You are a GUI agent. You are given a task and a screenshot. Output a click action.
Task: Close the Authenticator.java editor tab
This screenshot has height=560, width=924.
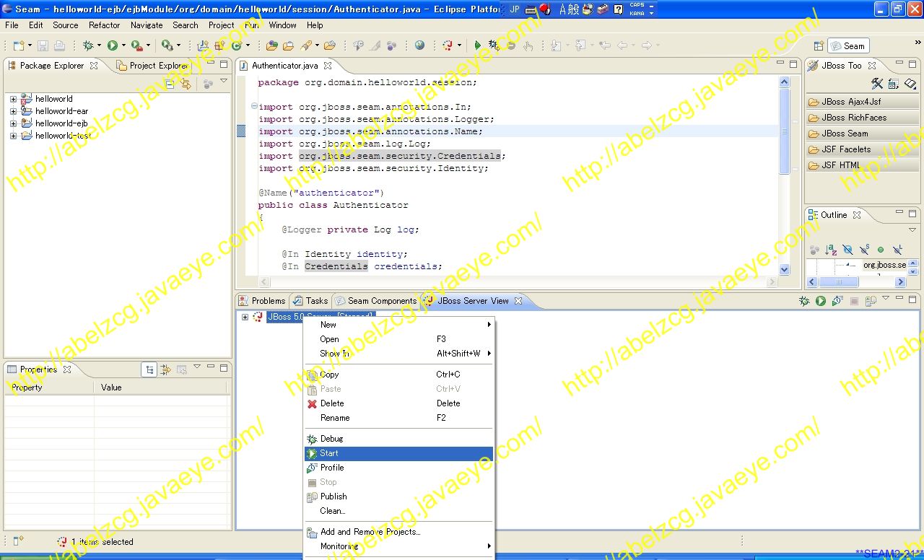point(327,66)
